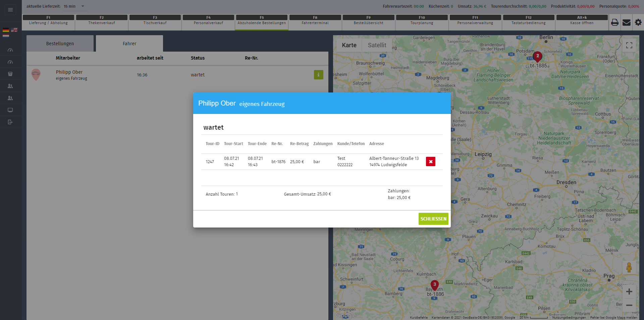Click the Kurzbefehle link on map
The width and height of the screenshot is (644, 320).
[419, 318]
